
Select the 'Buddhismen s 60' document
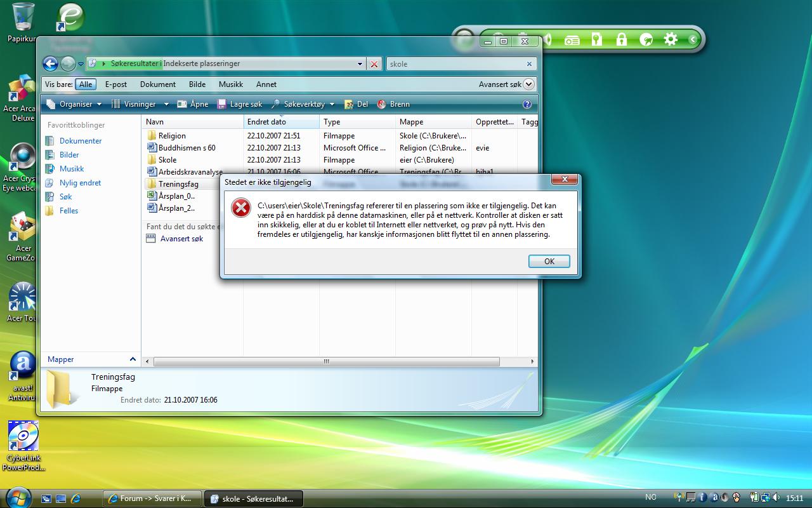[187, 148]
